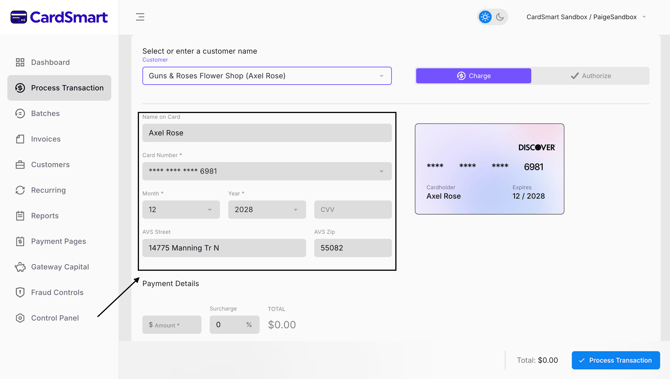Open Gateway Capital from the sidebar
The height and width of the screenshot is (379, 670).
(59, 267)
